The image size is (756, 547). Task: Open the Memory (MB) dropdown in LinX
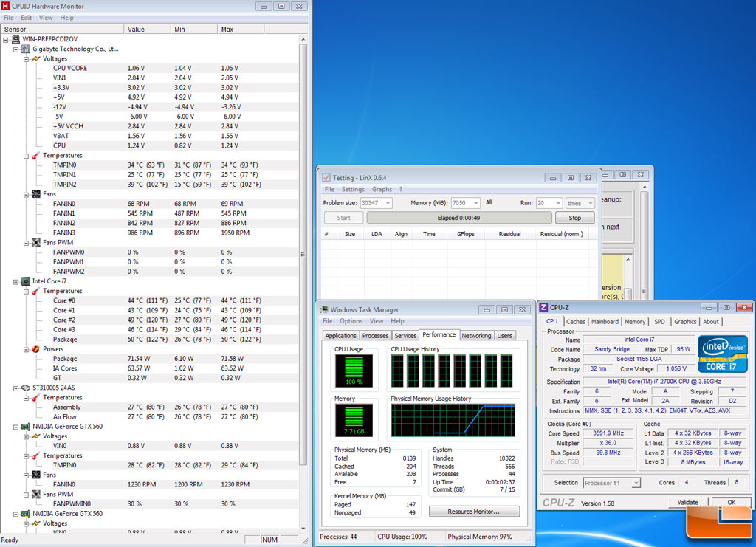(475, 203)
